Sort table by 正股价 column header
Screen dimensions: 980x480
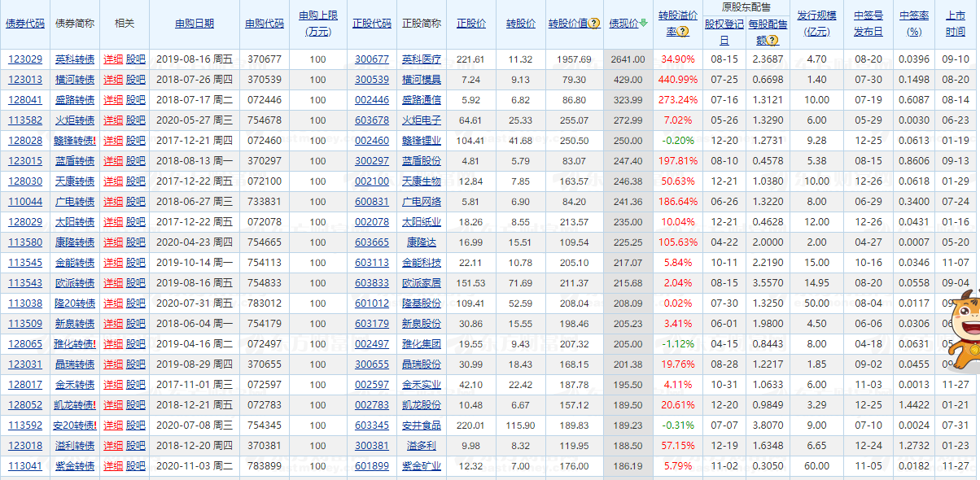pyautogui.click(x=470, y=24)
